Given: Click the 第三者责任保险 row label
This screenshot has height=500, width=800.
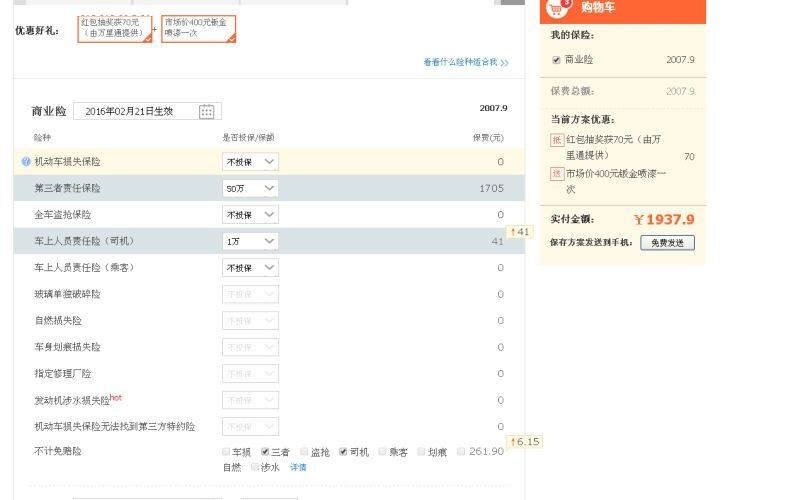Looking at the screenshot, I should 67,188.
